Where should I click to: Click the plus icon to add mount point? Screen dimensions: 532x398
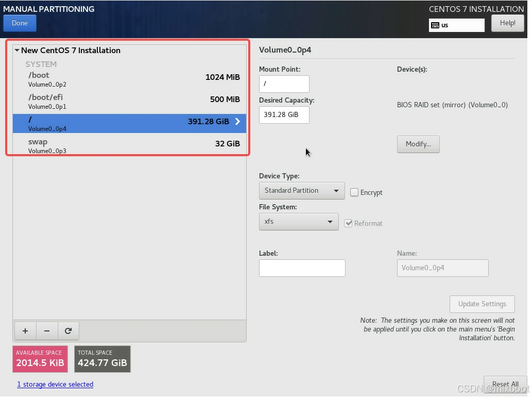click(x=25, y=331)
